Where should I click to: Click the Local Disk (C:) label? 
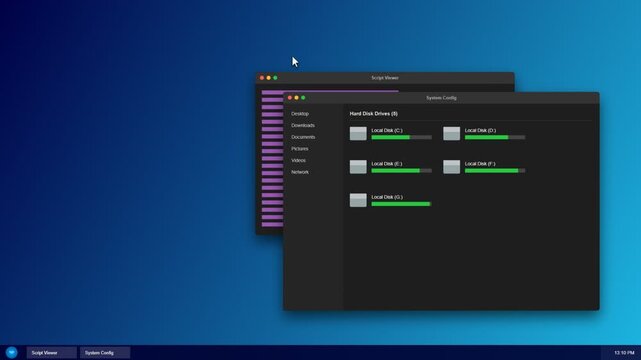pyautogui.click(x=387, y=130)
